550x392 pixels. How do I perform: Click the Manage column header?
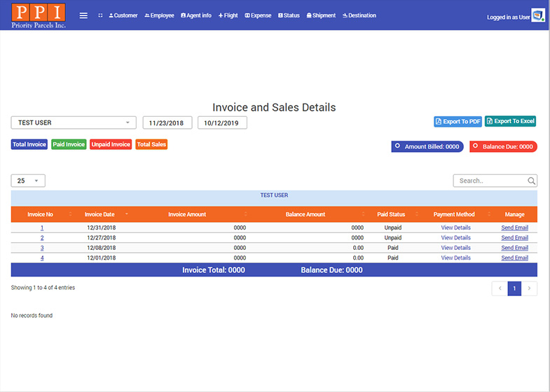[x=514, y=214]
